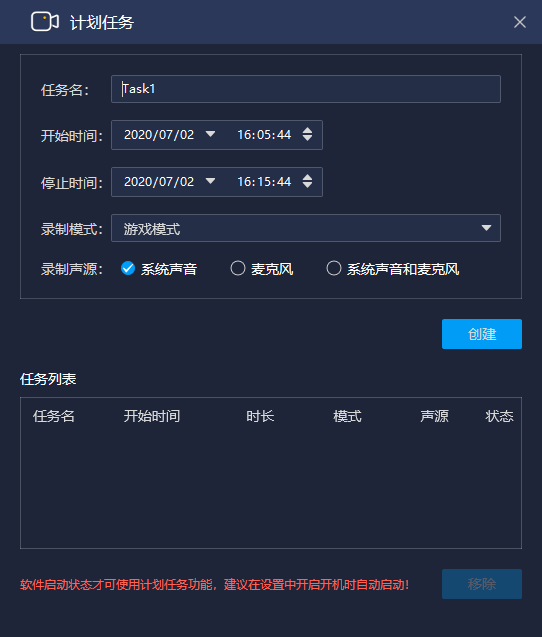Increase 停止时间 time with up arrow
Image resolution: width=542 pixels, height=637 pixels.
(x=308, y=178)
